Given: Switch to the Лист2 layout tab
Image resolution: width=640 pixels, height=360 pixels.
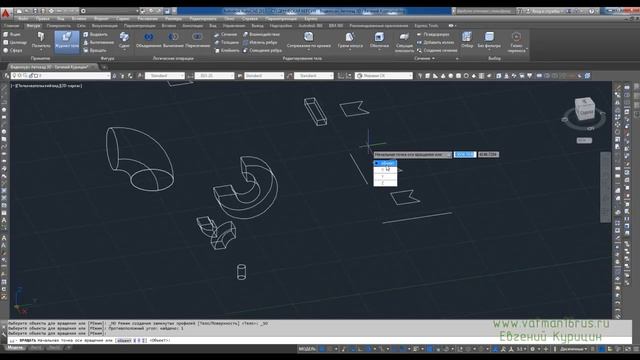Looking at the screenshot, I should point(54,348).
